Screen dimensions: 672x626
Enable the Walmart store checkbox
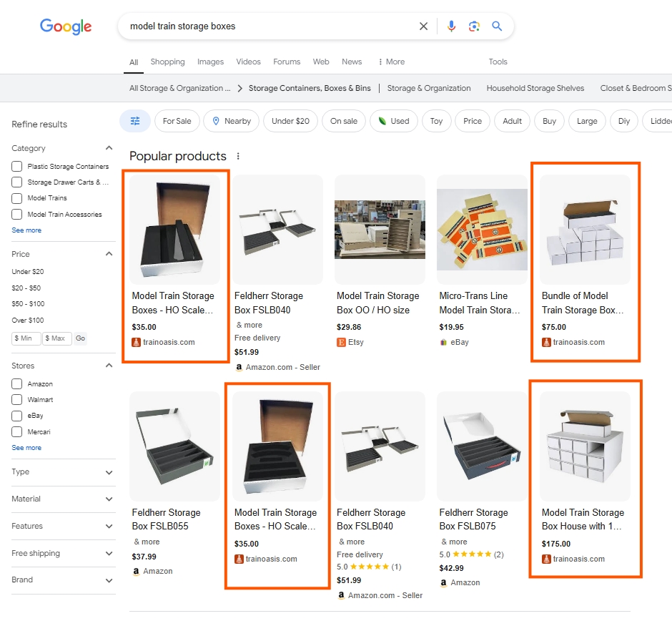(x=16, y=400)
